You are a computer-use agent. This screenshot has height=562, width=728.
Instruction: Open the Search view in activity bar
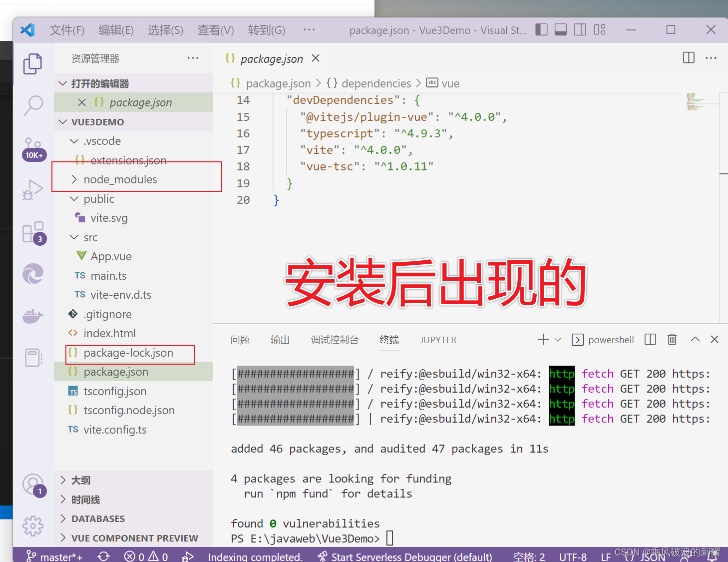pos(33,106)
